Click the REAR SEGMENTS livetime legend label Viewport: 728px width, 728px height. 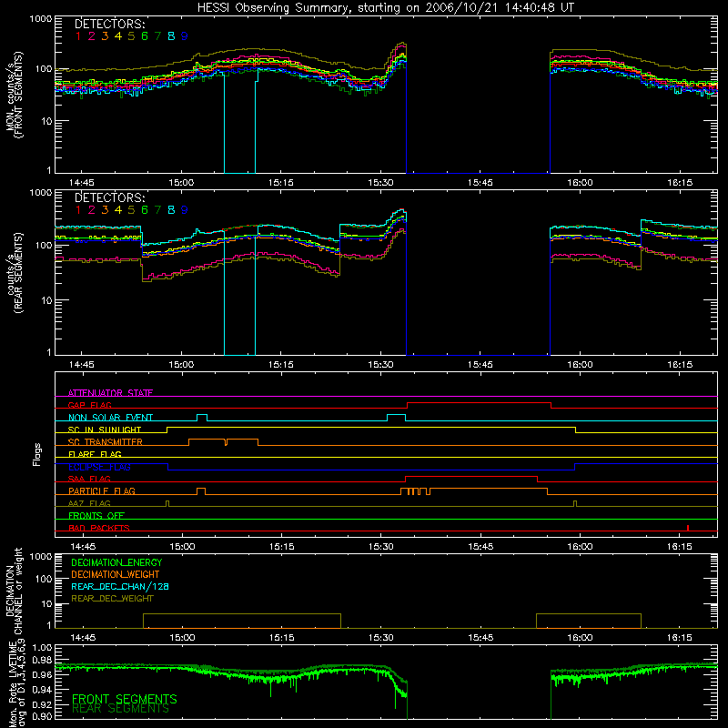click(121, 709)
